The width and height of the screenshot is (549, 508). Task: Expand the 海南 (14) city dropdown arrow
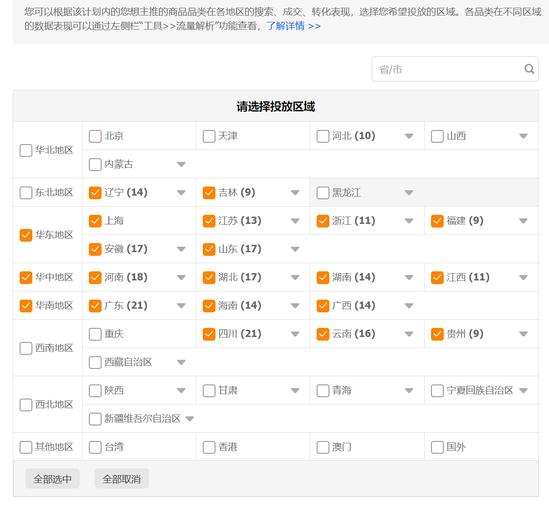pyautogui.click(x=295, y=306)
